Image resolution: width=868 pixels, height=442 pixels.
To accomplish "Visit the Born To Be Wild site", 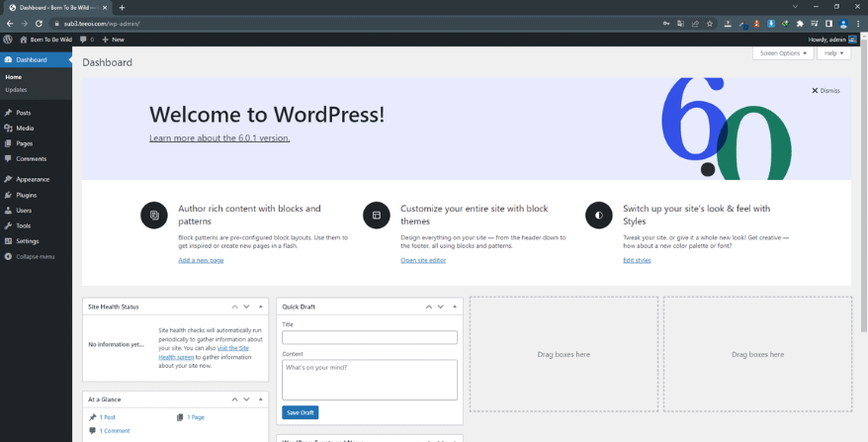I will pos(43,40).
